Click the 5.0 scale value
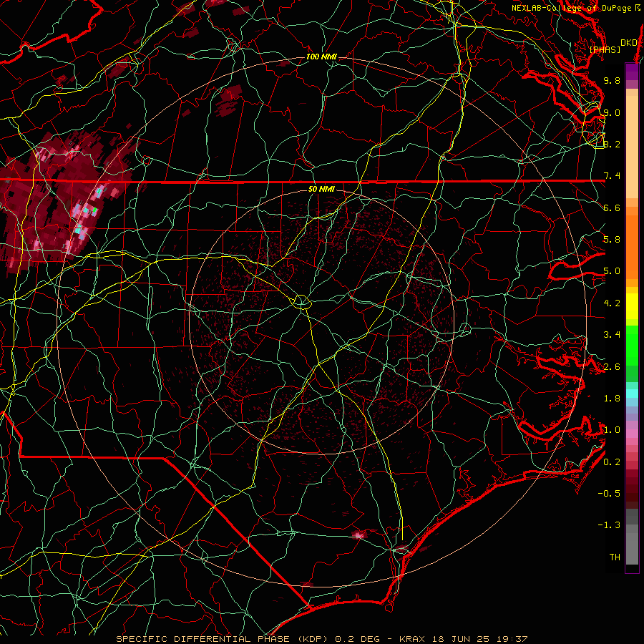This screenshot has width=644, height=644. tap(612, 271)
